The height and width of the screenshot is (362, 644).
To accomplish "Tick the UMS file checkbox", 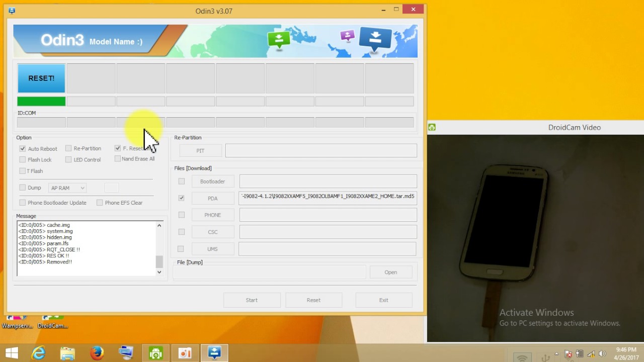I will click(x=181, y=248).
